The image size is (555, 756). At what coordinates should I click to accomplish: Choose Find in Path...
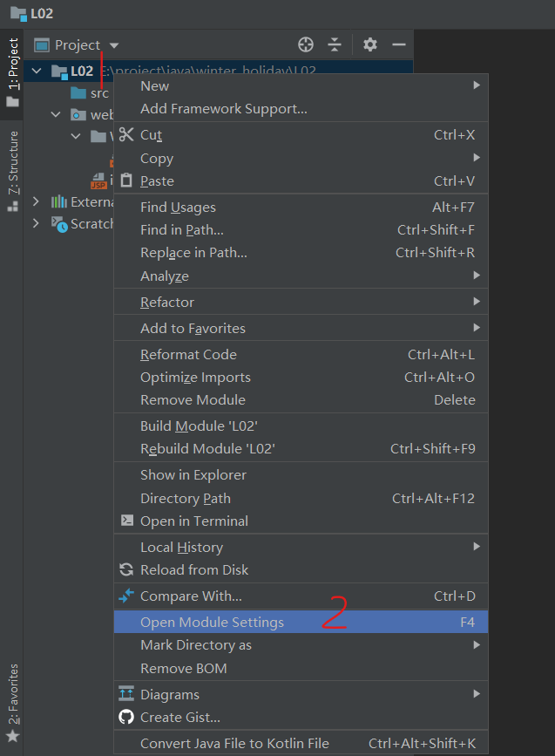[x=301, y=230]
